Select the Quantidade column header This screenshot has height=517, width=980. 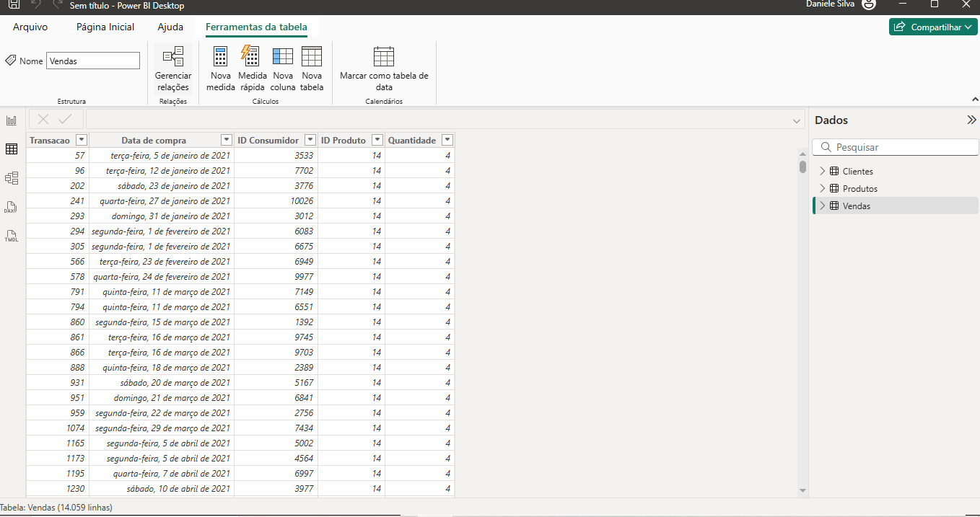(412, 140)
